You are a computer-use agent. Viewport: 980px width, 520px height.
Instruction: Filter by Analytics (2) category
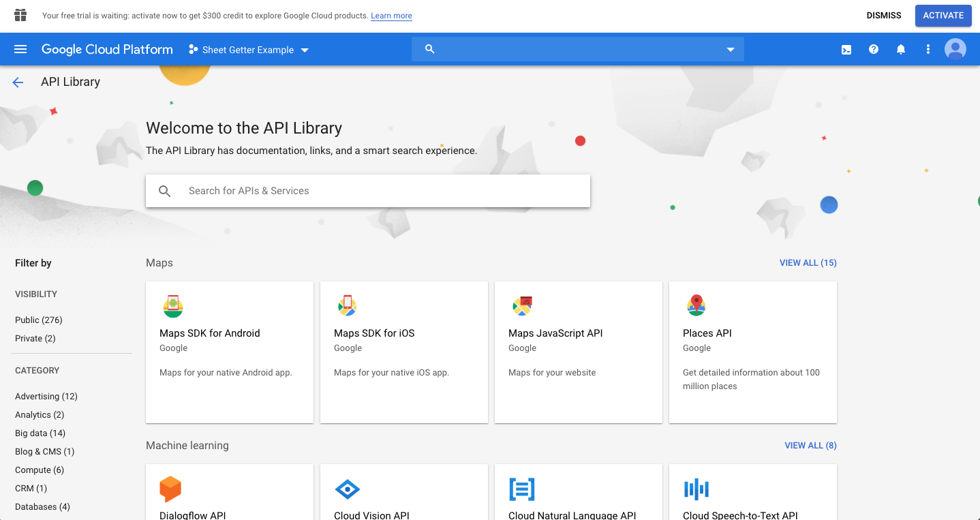[x=40, y=415]
